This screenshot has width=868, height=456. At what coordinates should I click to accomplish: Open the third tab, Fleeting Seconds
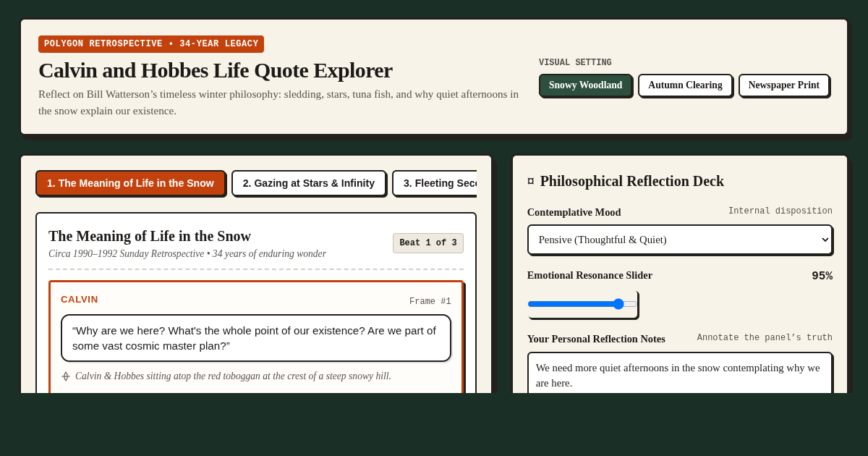[x=435, y=183]
